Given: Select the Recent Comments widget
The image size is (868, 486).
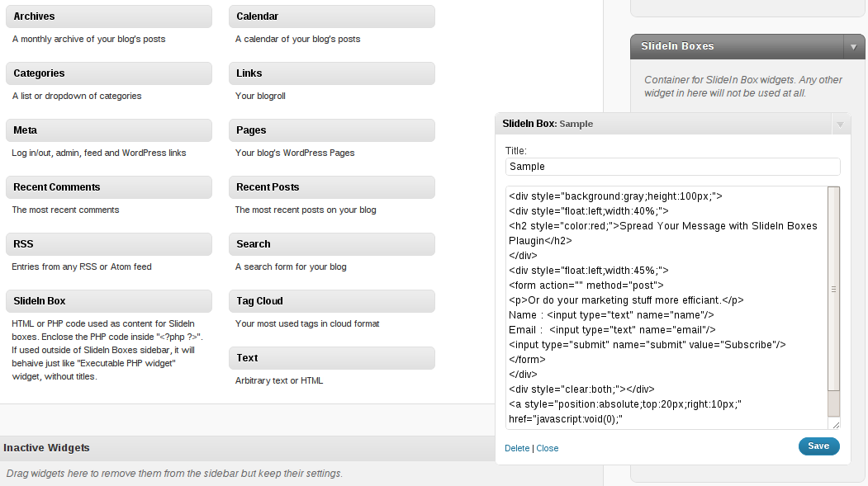Looking at the screenshot, I should click(x=108, y=187).
